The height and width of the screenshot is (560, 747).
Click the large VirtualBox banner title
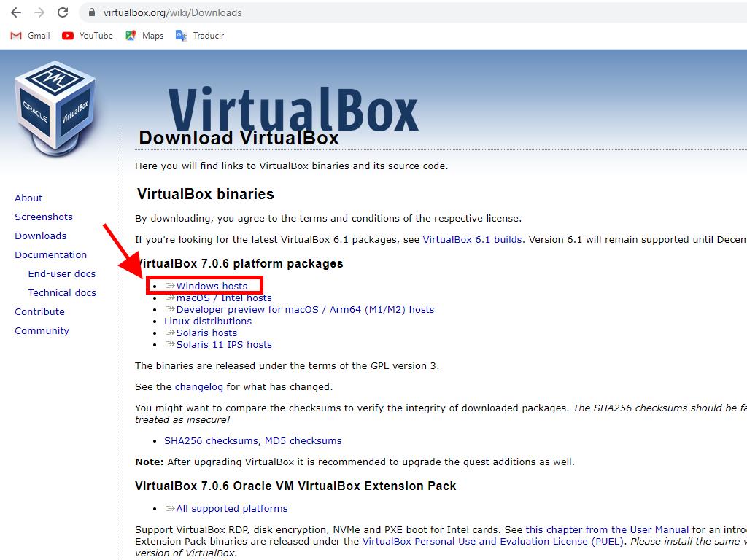293,109
